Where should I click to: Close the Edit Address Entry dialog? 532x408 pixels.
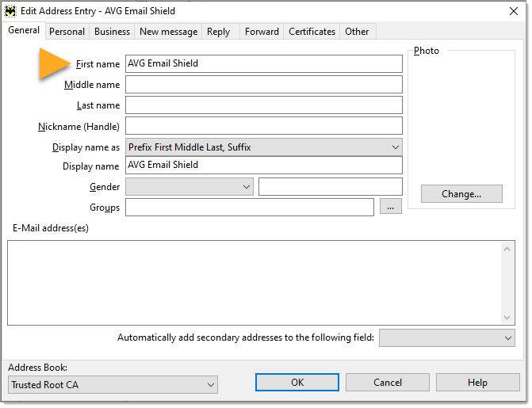coord(513,11)
